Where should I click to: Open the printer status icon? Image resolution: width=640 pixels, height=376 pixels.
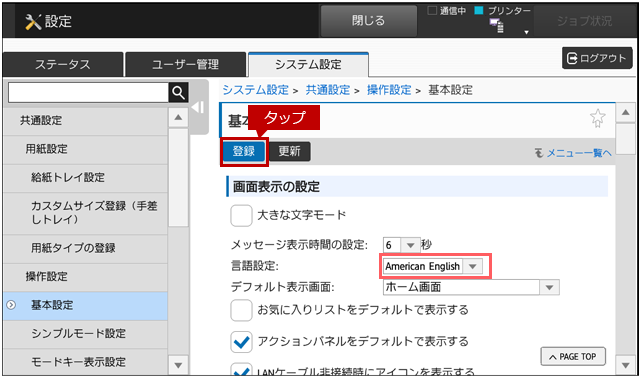pyautogui.click(x=497, y=26)
